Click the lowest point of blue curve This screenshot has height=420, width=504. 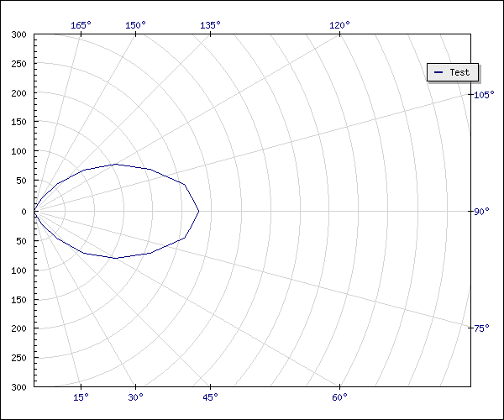(x=115, y=258)
